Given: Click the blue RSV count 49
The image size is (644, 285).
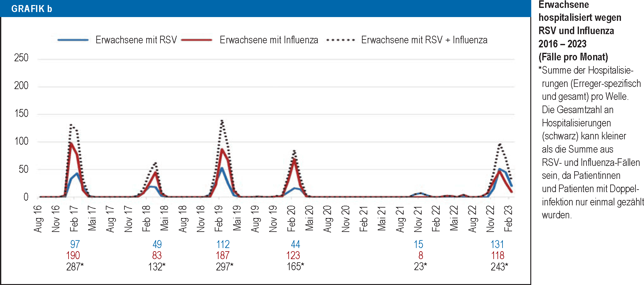Looking at the screenshot, I should click(157, 244).
